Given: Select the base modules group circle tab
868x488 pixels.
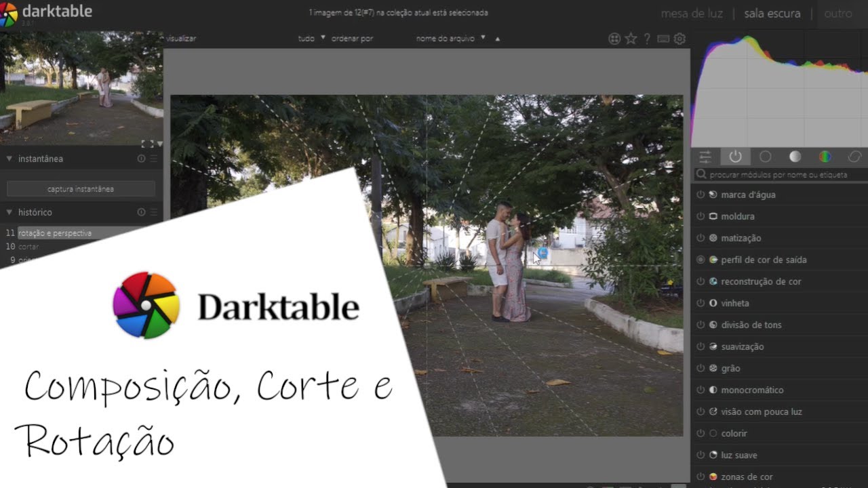Looking at the screenshot, I should [x=765, y=157].
